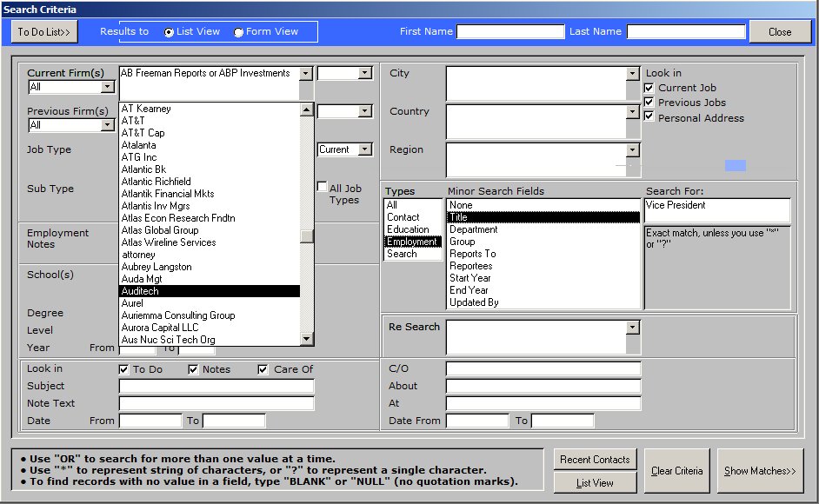Click into the Subject text field
Image resolution: width=819 pixels, height=504 pixels.
(x=216, y=386)
